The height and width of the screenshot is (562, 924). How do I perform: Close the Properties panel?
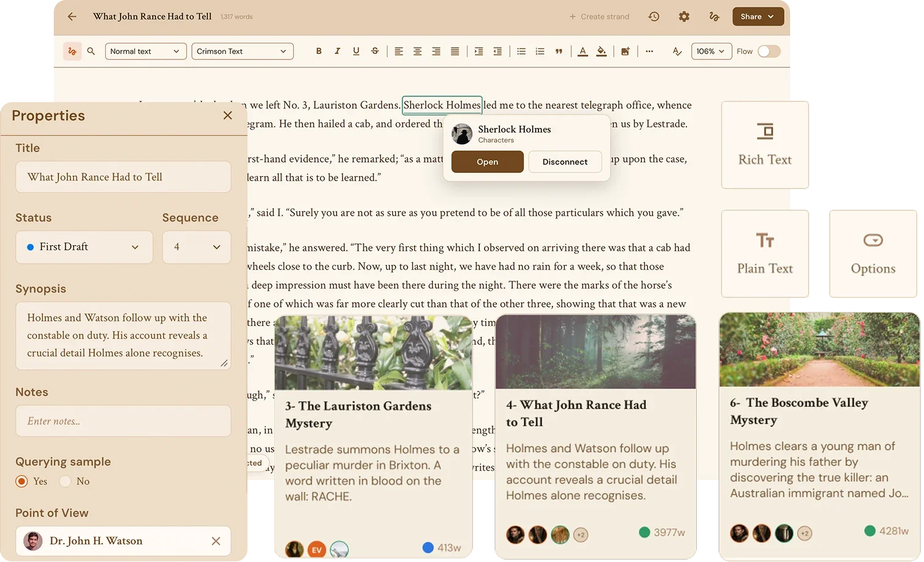[228, 116]
